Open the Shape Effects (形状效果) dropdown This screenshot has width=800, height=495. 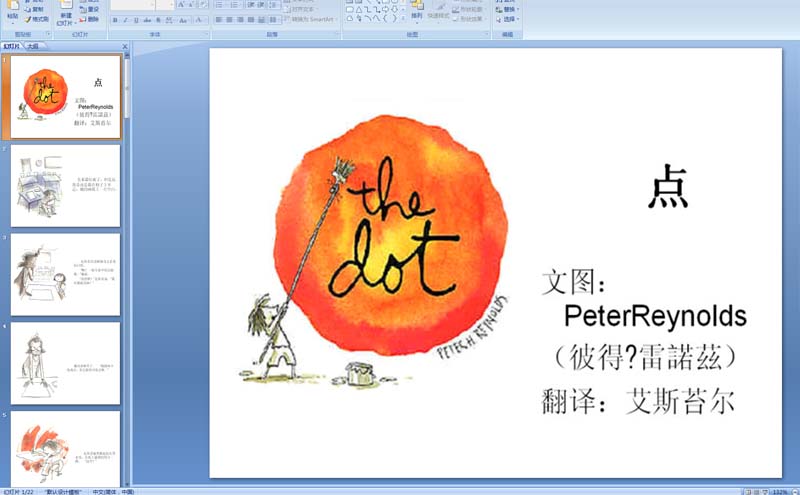468,19
